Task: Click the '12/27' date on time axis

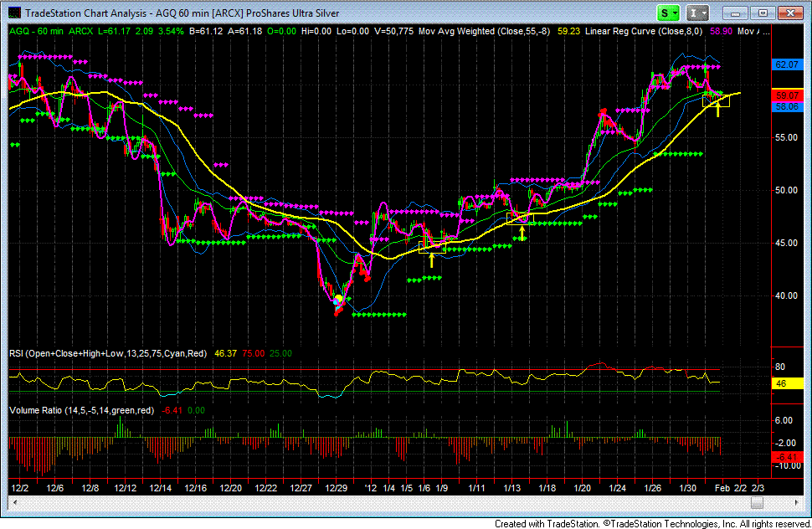Action: [x=301, y=488]
